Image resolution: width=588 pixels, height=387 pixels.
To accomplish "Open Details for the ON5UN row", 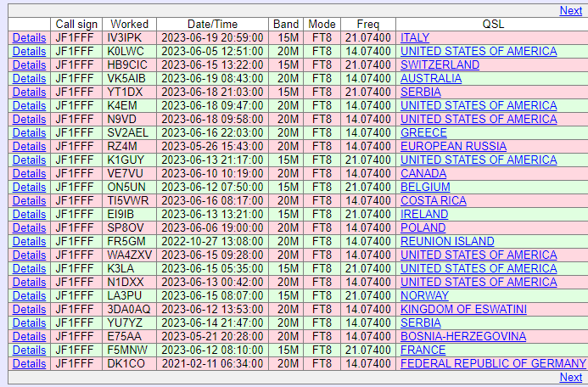I will [x=29, y=187].
